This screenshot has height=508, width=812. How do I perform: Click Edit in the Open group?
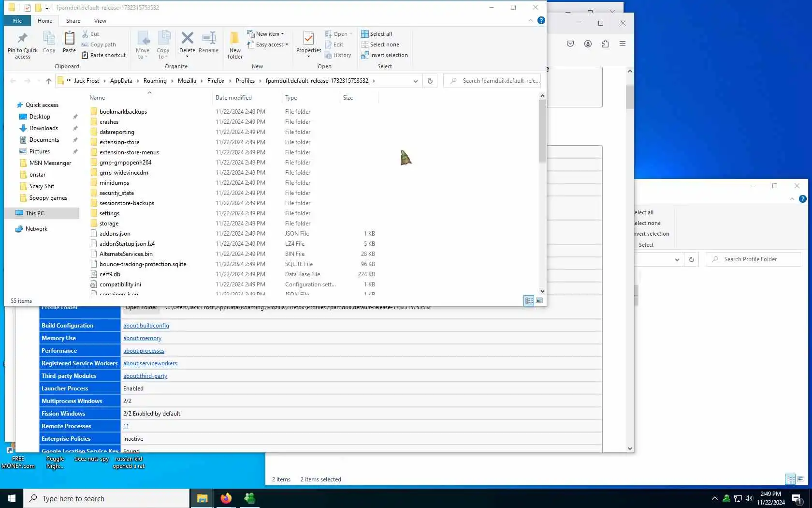pyautogui.click(x=334, y=45)
